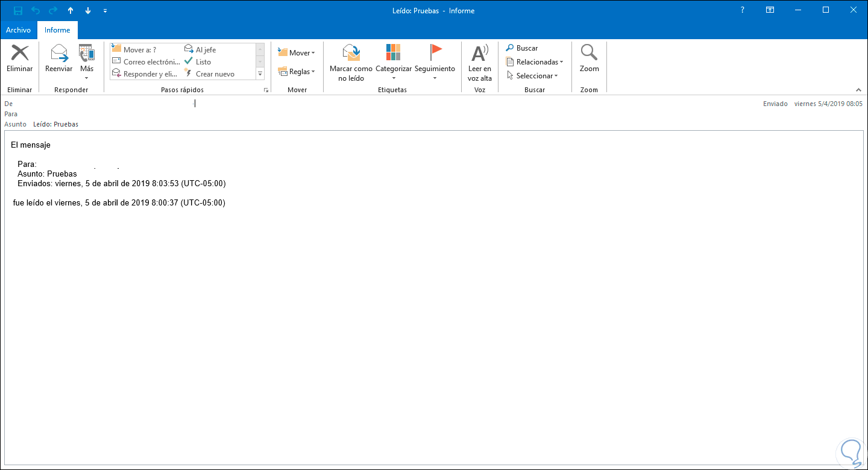Viewport: 868px width, 470px height.
Task: Open the Pasos rápidos dialog launcher
Action: 266,90
